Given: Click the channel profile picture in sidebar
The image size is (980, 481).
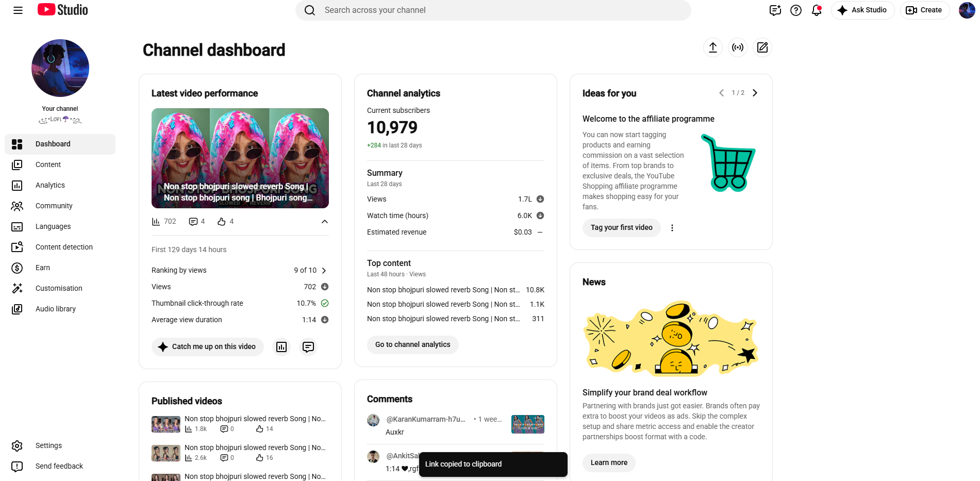Looking at the screenshot, I should pos(60,68).
